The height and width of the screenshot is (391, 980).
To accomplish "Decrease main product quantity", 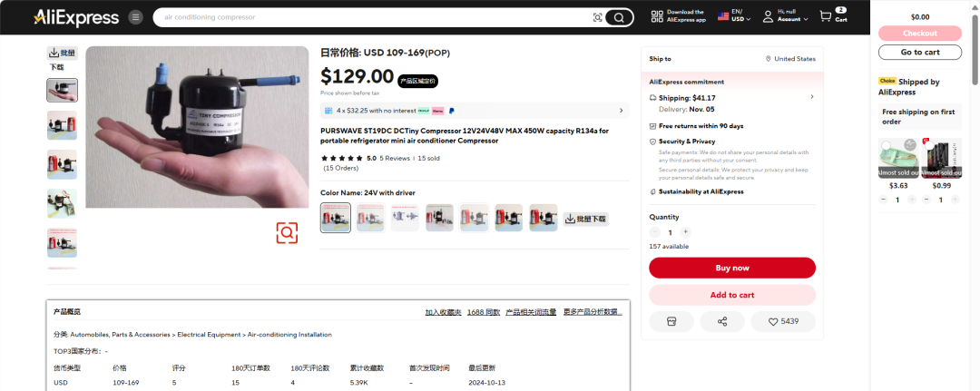I will coord(655,232).
